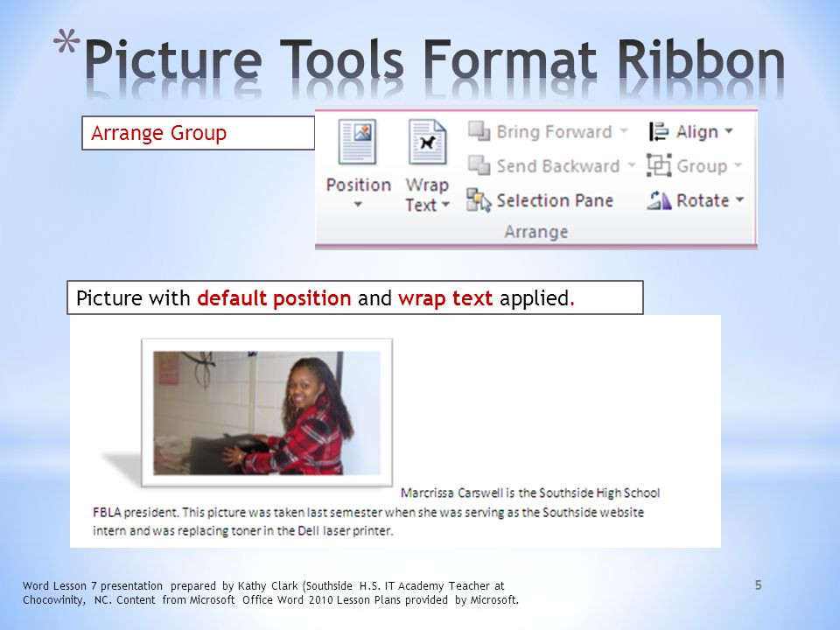Click the Bring Forward icon
The height and width of the screenshot is (630, 840).
coord(479,131)
